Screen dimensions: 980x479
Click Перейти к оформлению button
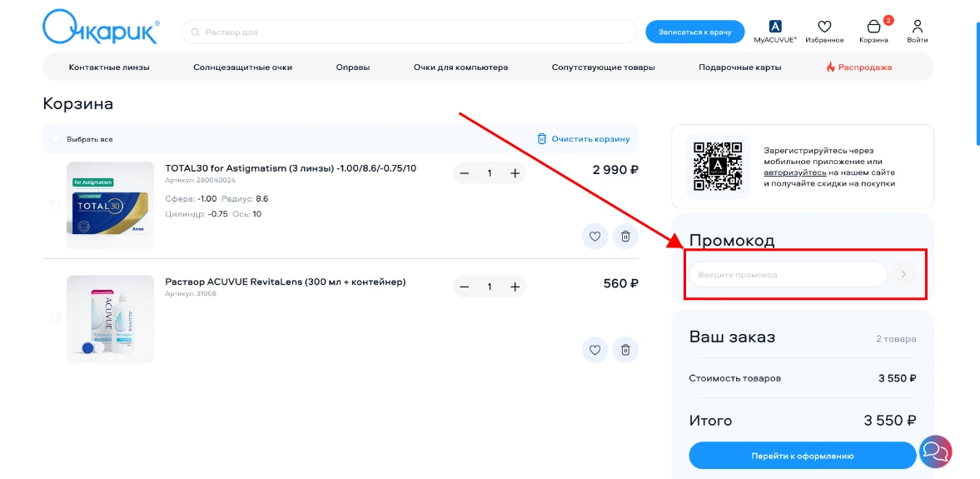[x=803, y=455]
